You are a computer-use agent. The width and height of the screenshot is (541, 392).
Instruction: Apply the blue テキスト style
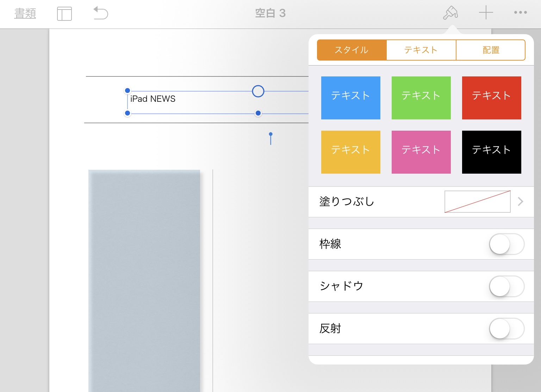pos(351,98)
